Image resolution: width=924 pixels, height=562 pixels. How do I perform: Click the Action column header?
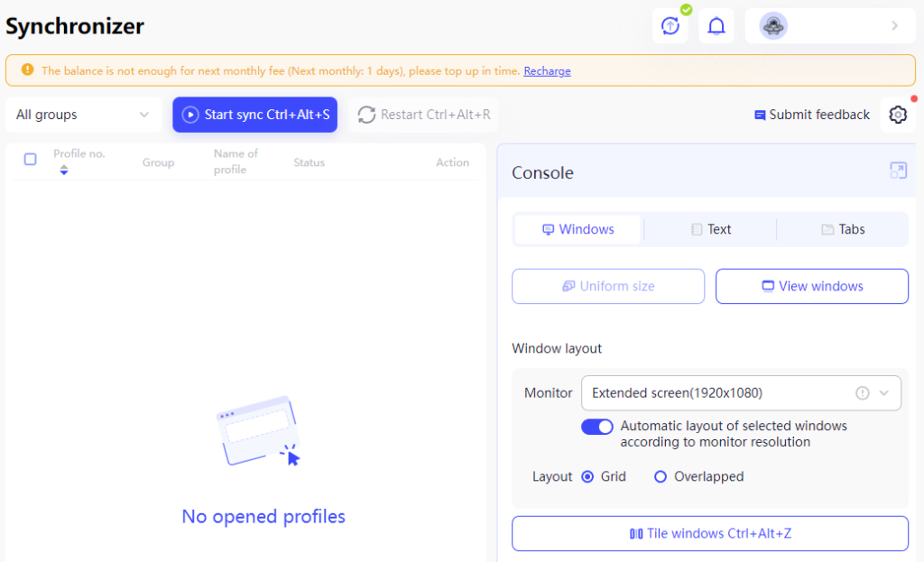pos(452,162)
